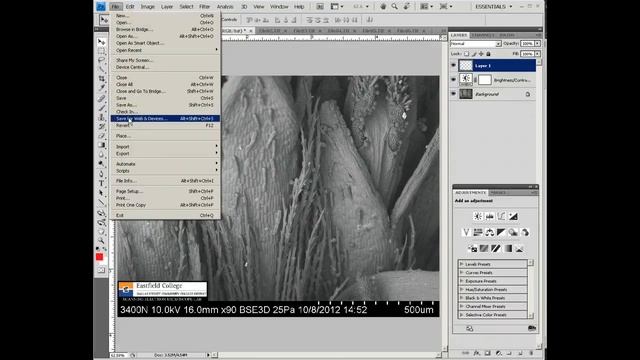
Task: Select the Clone Stamp tool
Action: pyautogui.click(x=101, y=118)
